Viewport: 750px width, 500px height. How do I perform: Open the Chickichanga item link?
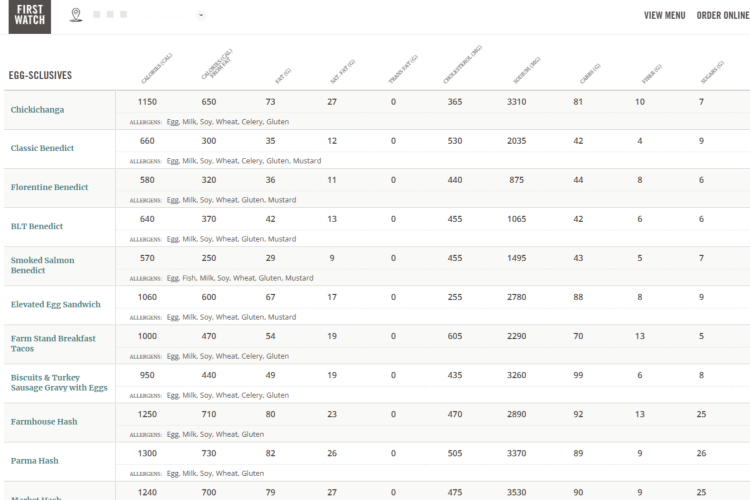click(37, 110)
